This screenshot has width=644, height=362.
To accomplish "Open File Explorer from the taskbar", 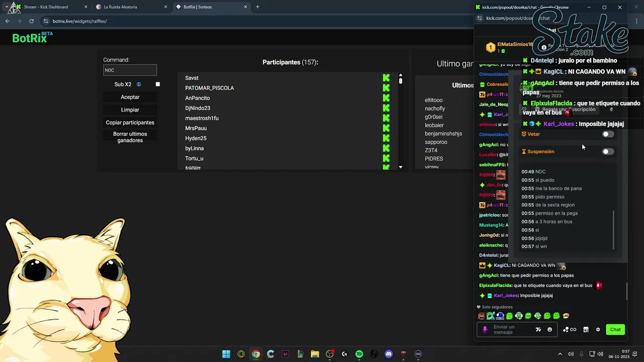I will coord(315,354).
